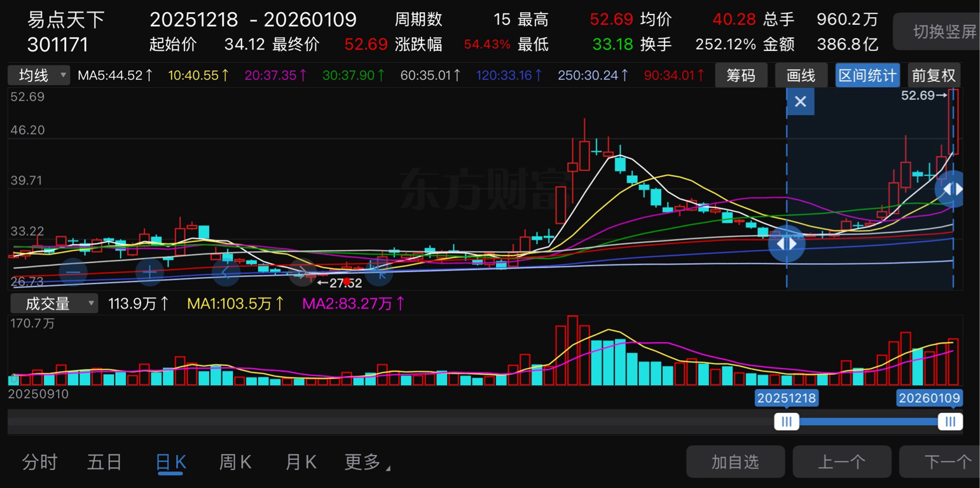The image size is (980, 488).
Task: Click the 涨跌幅 value 54.43%
Action: coord(487,44)
